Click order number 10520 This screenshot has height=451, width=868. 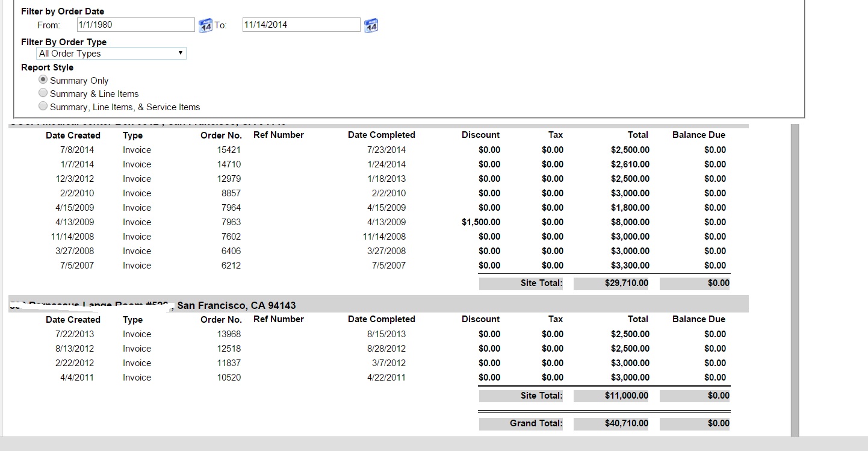(x=229, y=378)
